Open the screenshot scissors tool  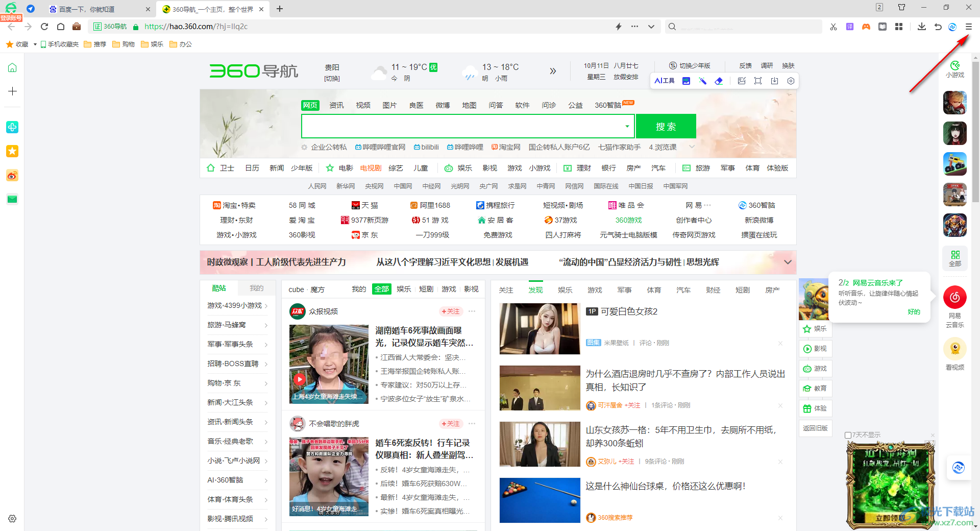(x=834, y=27)
